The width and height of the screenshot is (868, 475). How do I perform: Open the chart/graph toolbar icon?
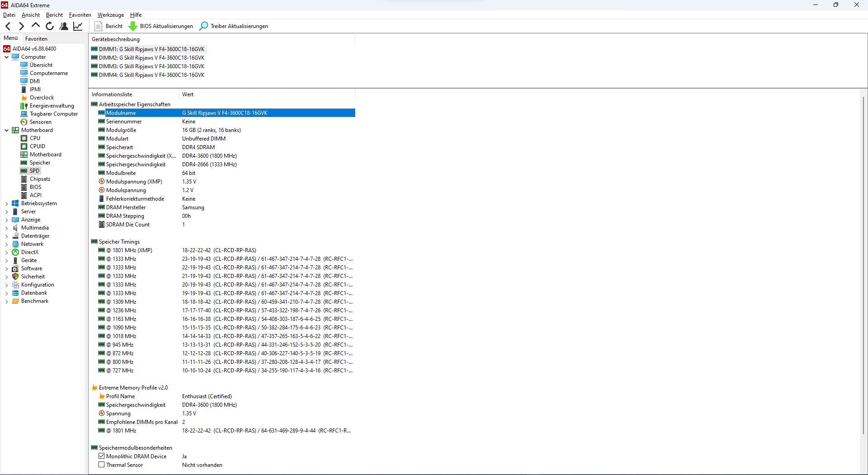pyautogui.click(x=77, y=26)
